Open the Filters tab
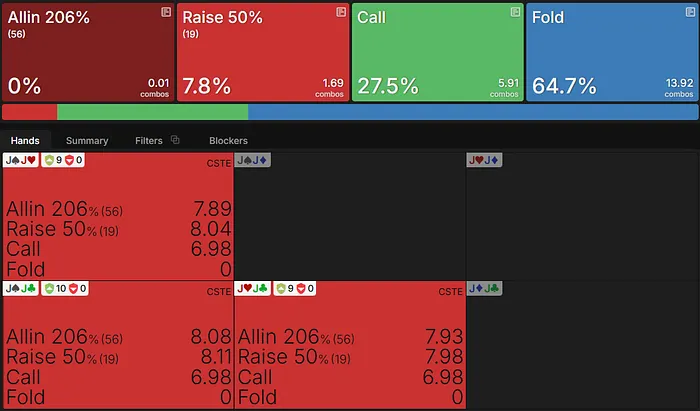700x411 pixels. [148, 141]
